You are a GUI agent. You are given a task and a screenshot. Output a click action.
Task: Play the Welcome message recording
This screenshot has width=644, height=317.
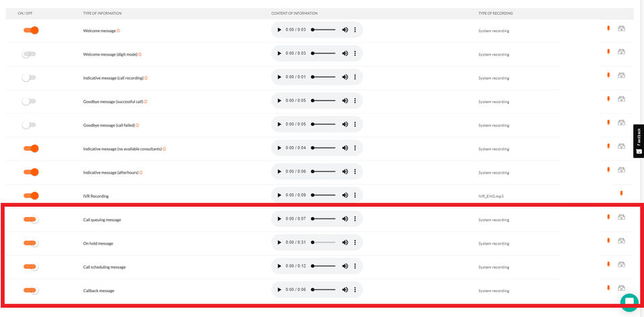pos(279,30)
